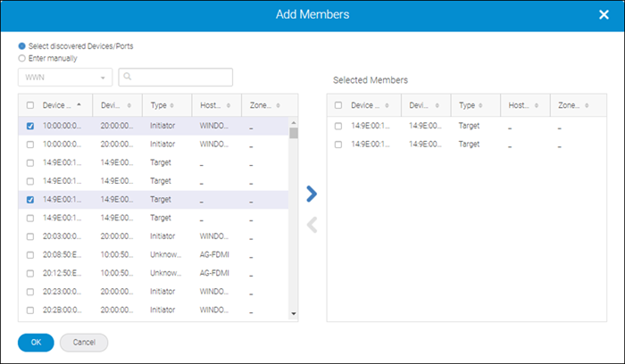Screen dimensions: 625x364
Task: Check the 20:03:00 Initiator row checkbox
Action: [x=30, y=236]
